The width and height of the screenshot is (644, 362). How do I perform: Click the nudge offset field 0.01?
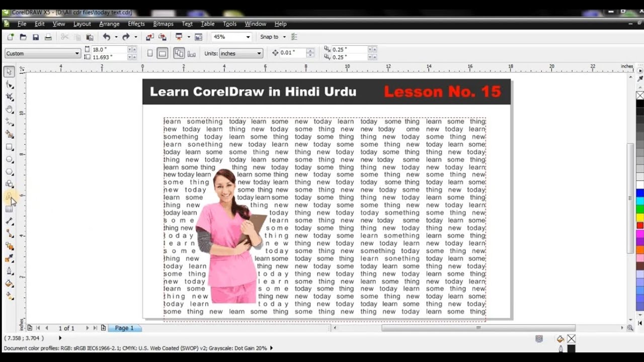click(293, 53)
